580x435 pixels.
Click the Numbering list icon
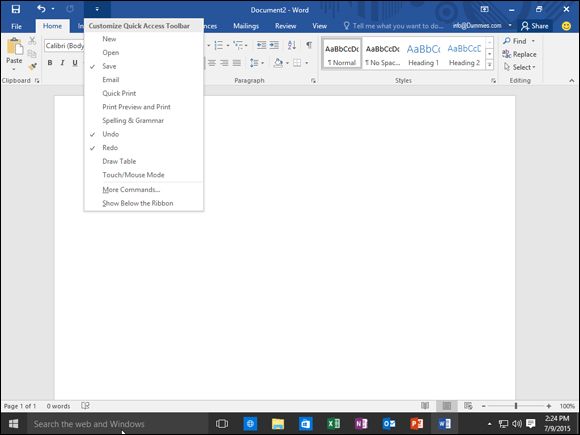(x=219, y=45)
